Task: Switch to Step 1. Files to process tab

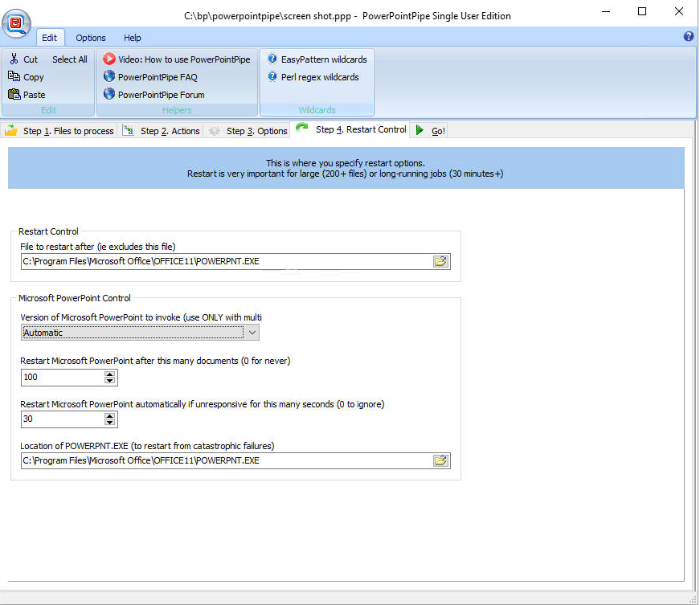Action: 59,131
